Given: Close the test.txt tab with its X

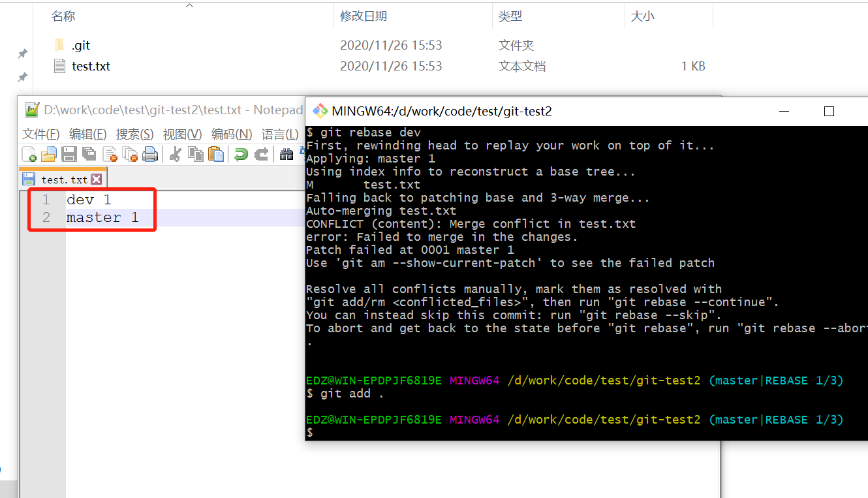Looking at the screenshot, I should point(96,179).
